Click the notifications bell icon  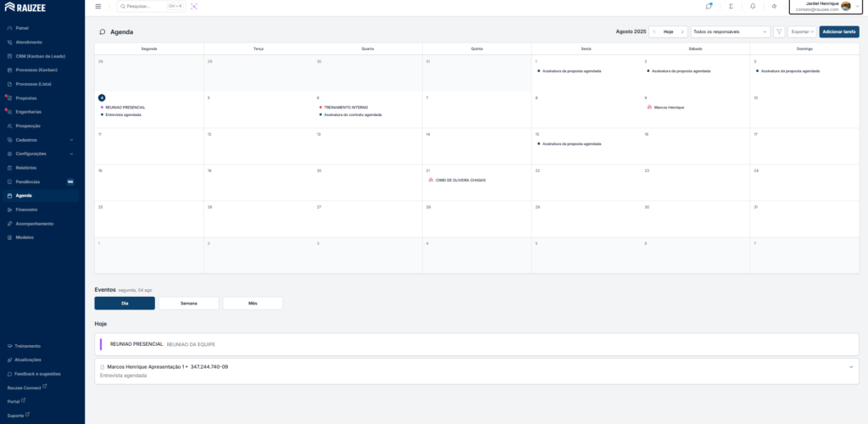pyautogui.click(x=753, y=6)
